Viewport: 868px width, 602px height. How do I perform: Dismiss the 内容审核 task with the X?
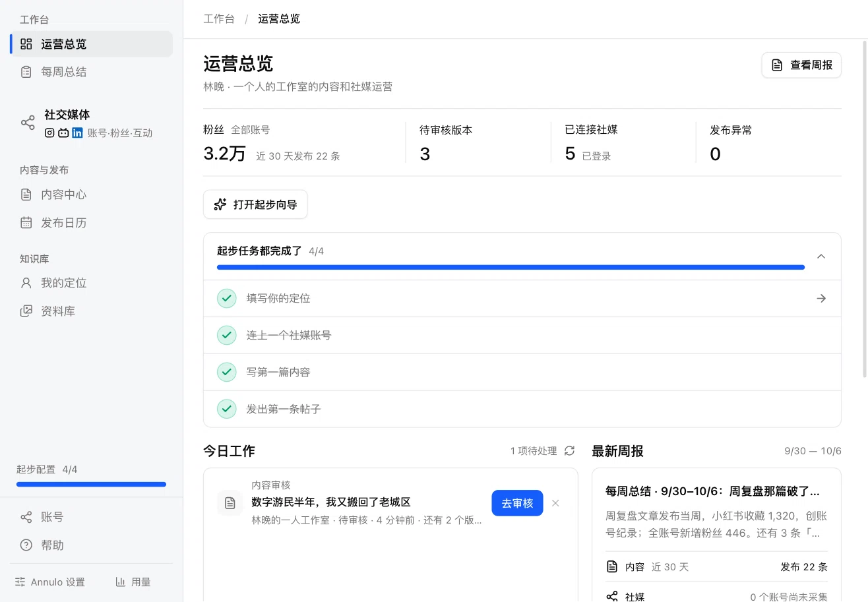tap(555, 503)
